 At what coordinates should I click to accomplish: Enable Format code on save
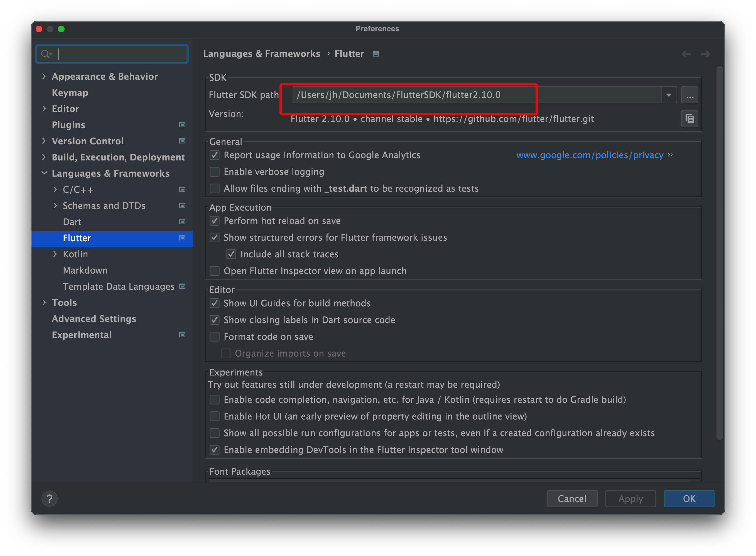(x=215, y=336)
